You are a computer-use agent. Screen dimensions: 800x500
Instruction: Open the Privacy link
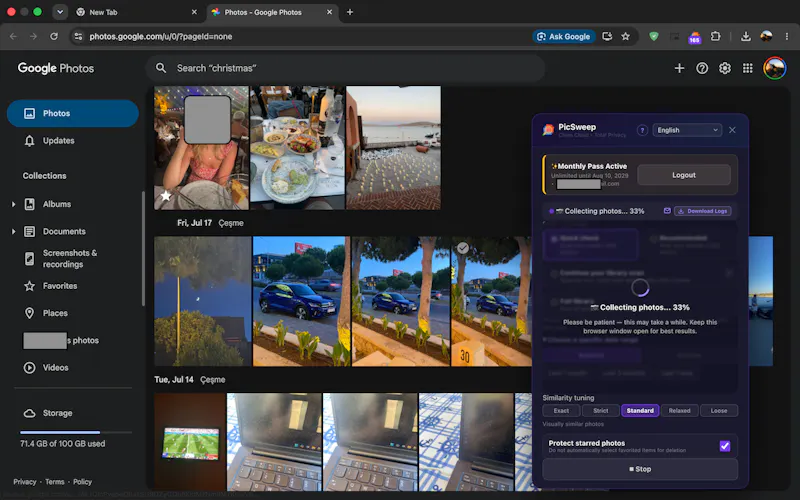click(x=24, y=482)
